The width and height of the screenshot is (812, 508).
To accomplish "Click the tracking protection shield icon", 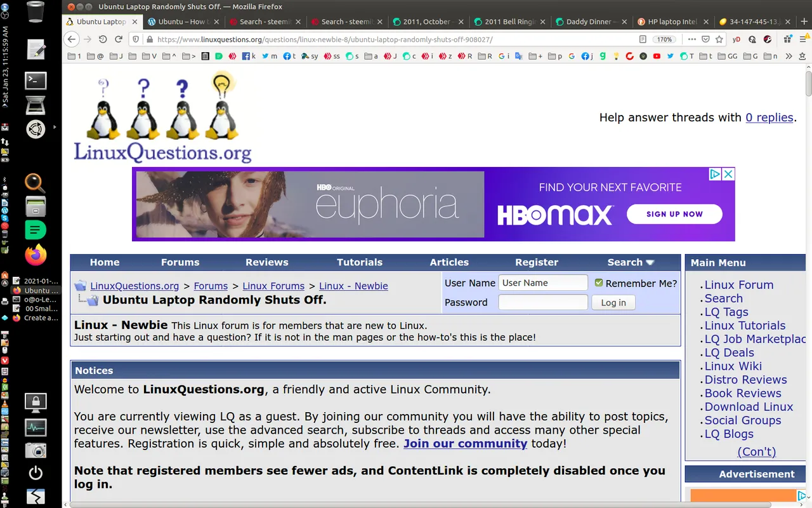I will (135, 39).
